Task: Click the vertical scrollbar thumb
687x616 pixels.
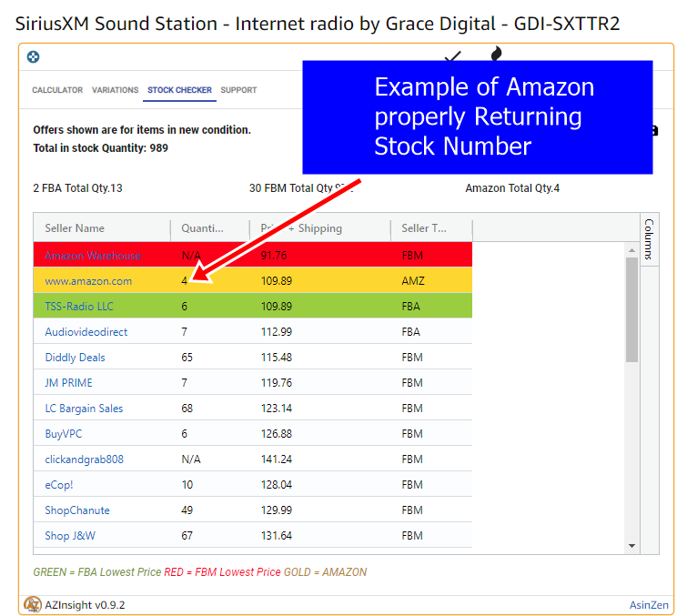Action: pos(631,309)
